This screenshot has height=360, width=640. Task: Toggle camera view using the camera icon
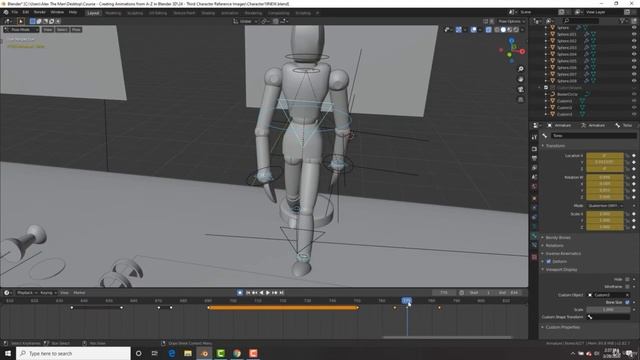pos(521,89)
